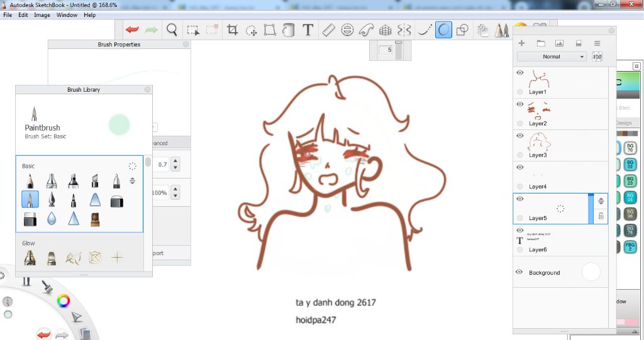The image size is (644, 340).
Task: Click the Layer5 reorder arrows handle
Action: tap(601, 201)
